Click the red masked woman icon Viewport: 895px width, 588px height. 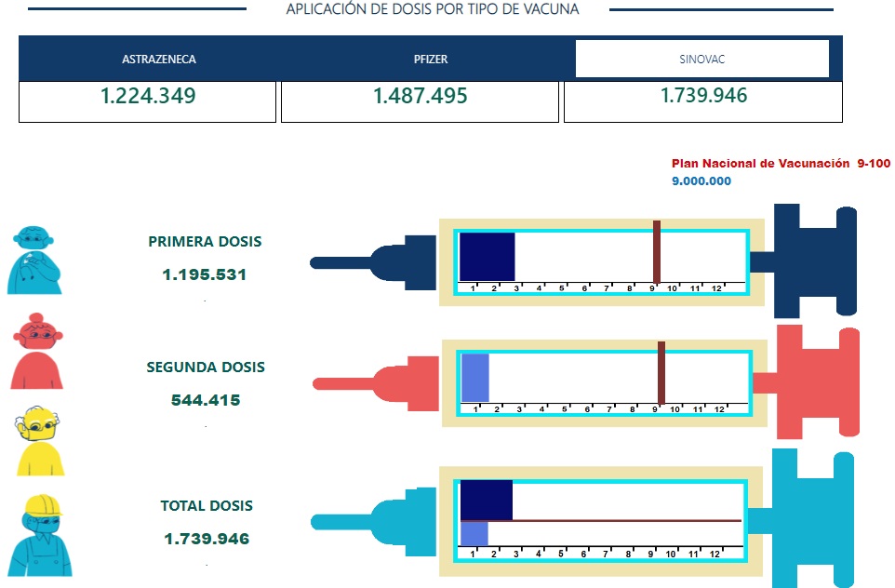(37, 351)
